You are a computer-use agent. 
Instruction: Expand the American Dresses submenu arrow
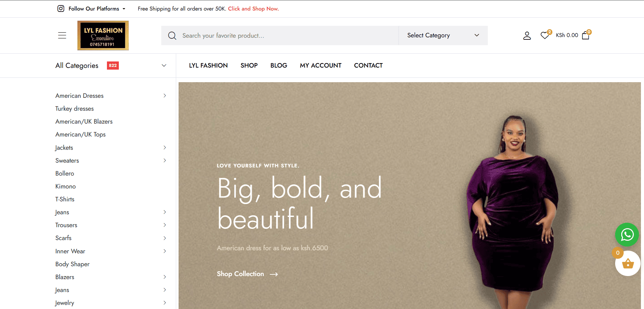[x=165, y=96]
